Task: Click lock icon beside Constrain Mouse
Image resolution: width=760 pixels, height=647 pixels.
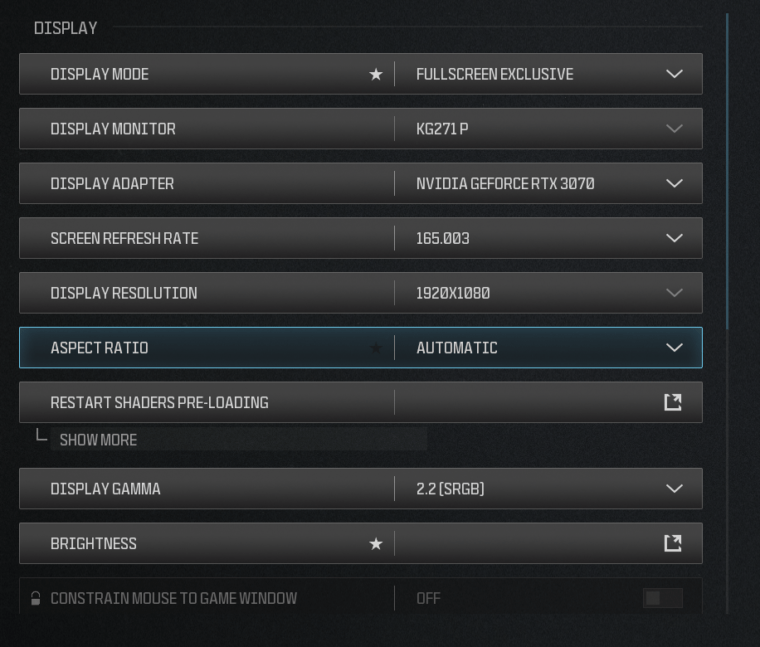Action: [36, 599]
